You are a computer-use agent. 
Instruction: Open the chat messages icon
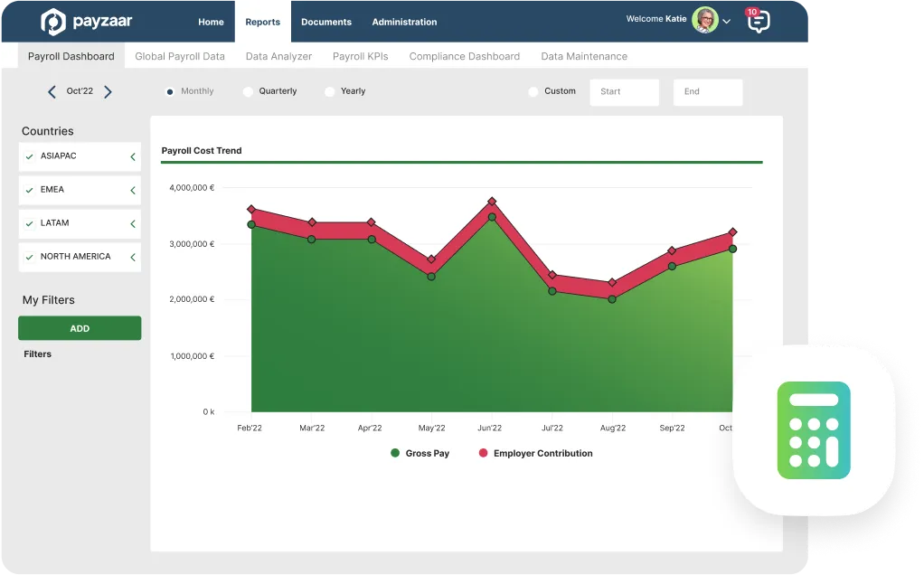758,22
